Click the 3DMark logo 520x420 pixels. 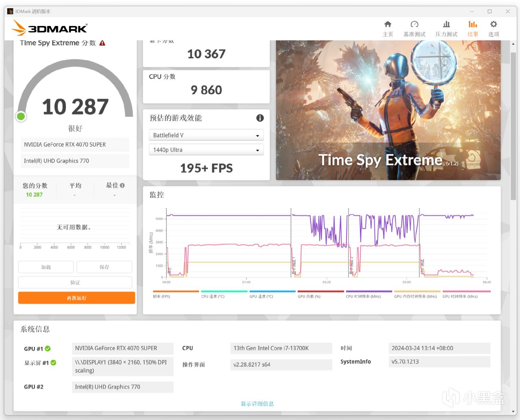point(49,28)
